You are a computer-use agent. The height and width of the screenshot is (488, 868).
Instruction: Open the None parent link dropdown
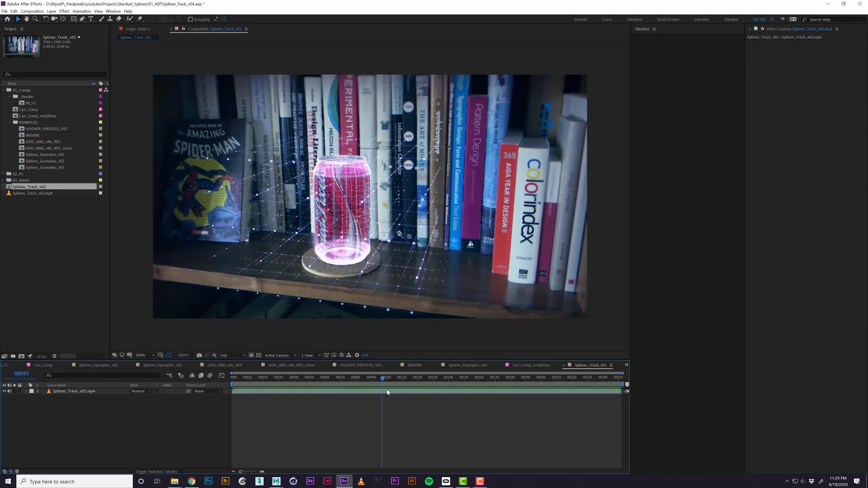tap(208, 391)
